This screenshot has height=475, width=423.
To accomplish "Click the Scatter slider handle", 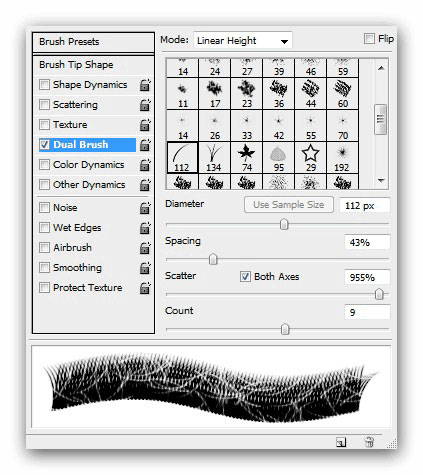I will click(379, 294).
